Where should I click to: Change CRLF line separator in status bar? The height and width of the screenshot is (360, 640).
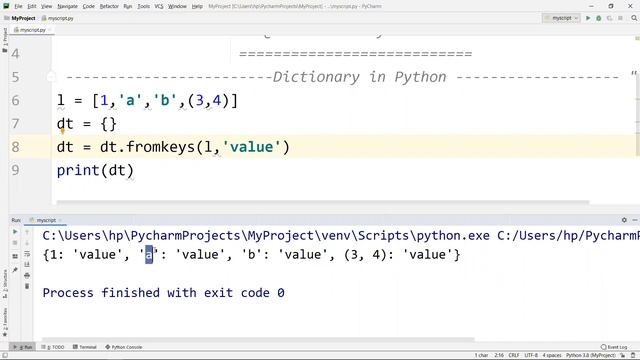click(x=513, y=356)
